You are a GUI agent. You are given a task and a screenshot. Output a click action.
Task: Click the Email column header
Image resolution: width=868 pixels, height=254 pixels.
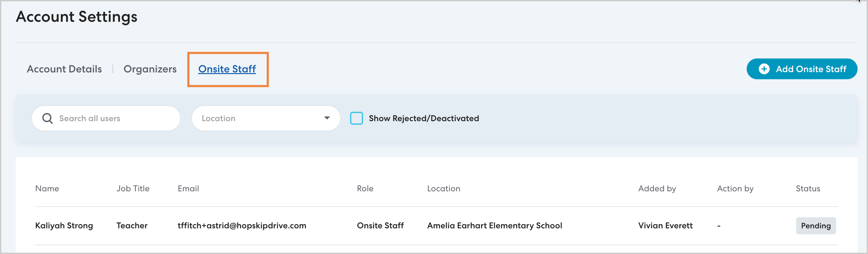(188, 188)
